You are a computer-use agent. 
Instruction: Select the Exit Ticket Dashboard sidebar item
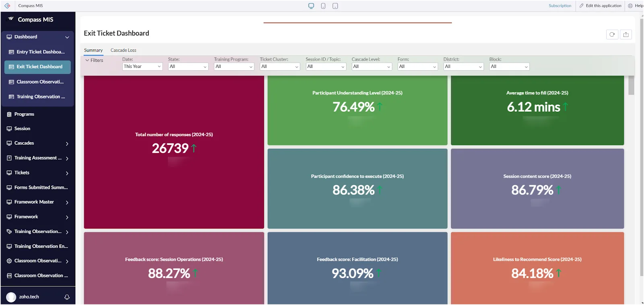click(x=37, y=67)
